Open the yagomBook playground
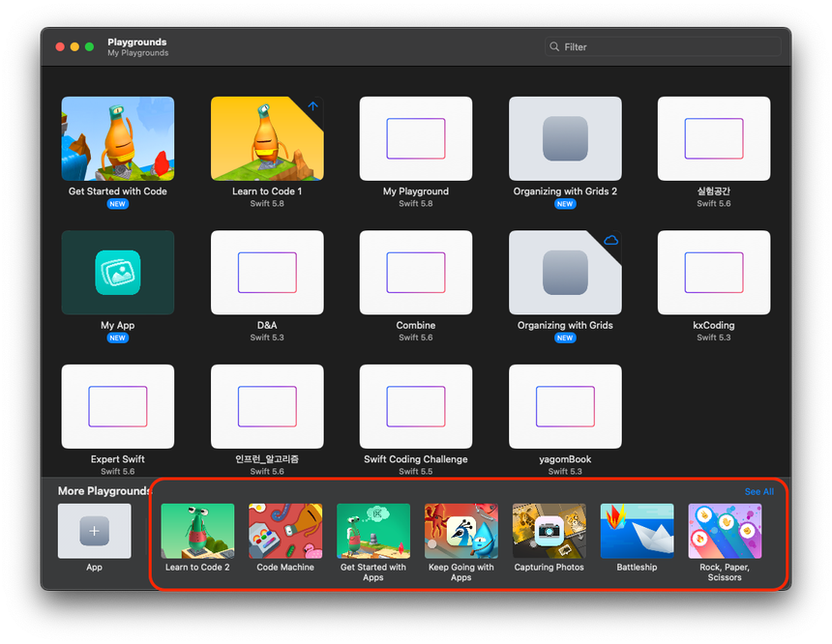 click(565, 406)
